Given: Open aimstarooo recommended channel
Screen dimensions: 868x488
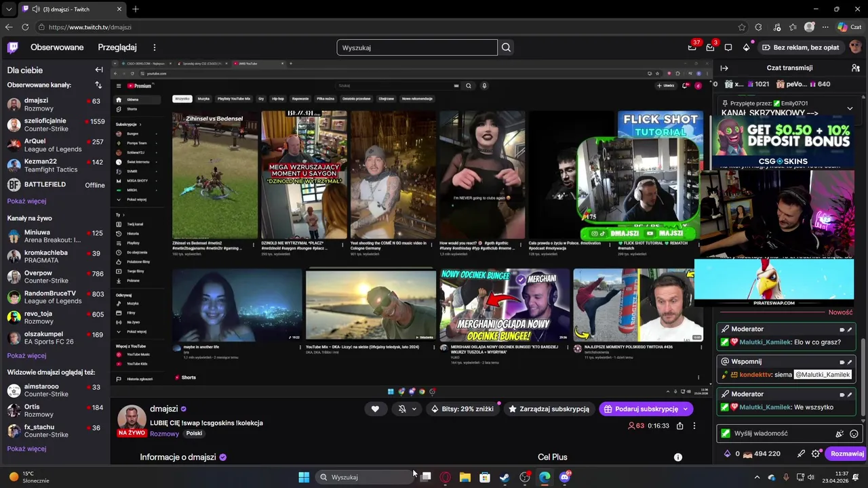Looking at the screenshot, I should tap(55, 390).
